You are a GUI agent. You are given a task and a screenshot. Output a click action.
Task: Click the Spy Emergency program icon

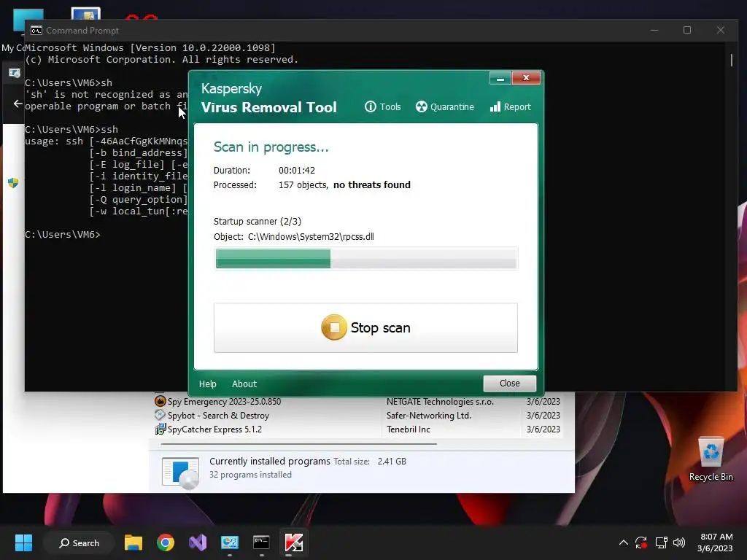[x=160, y=402]
